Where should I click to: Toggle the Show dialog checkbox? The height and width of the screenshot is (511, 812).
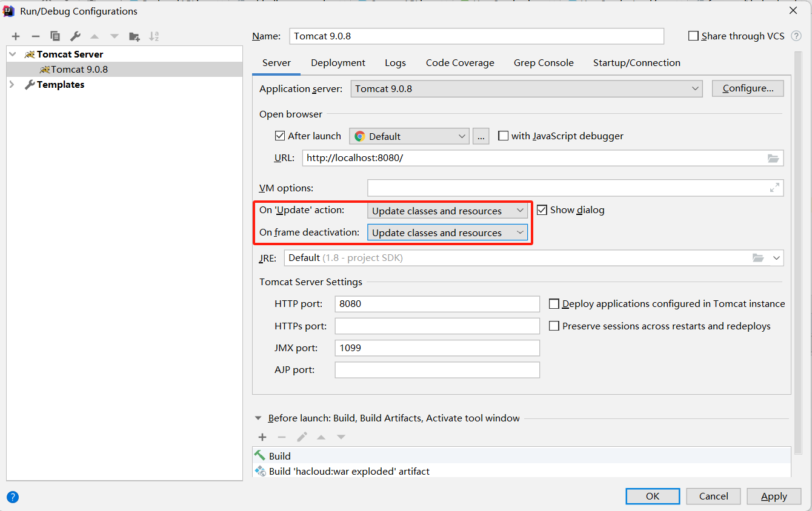[x=542, y=210]
